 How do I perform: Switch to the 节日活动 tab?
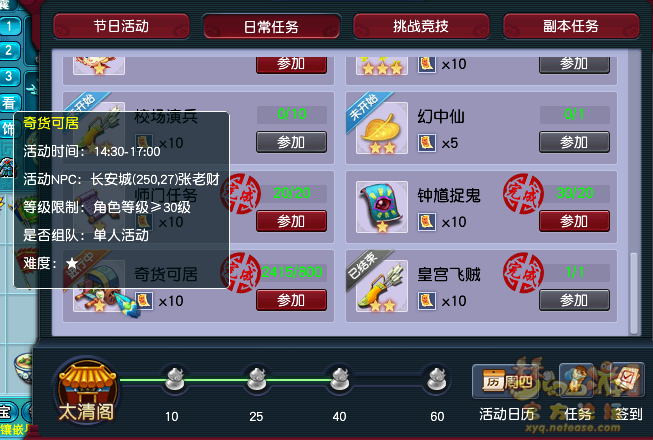pos(121,26)
